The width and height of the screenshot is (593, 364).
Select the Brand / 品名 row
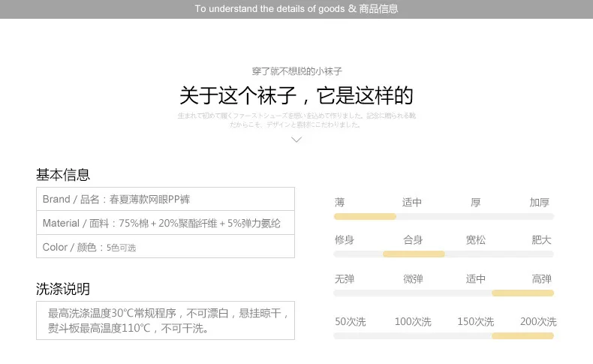point(165,199)
